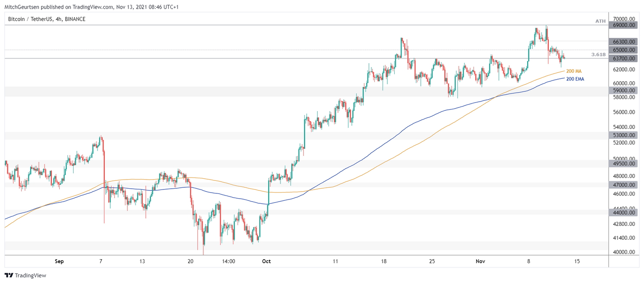Screen dimensions: 644x283
Task: Click the Oct date on time axis
Action: 267,261
